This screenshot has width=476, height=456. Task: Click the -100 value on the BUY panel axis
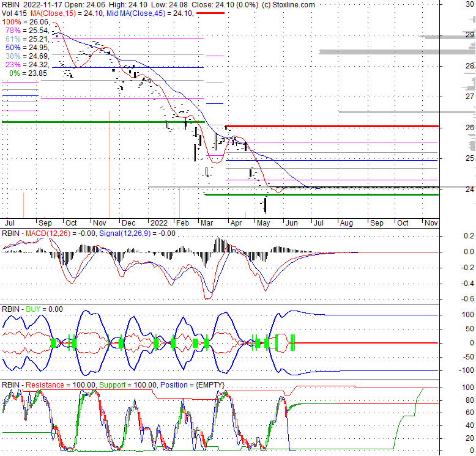[466, 370]
